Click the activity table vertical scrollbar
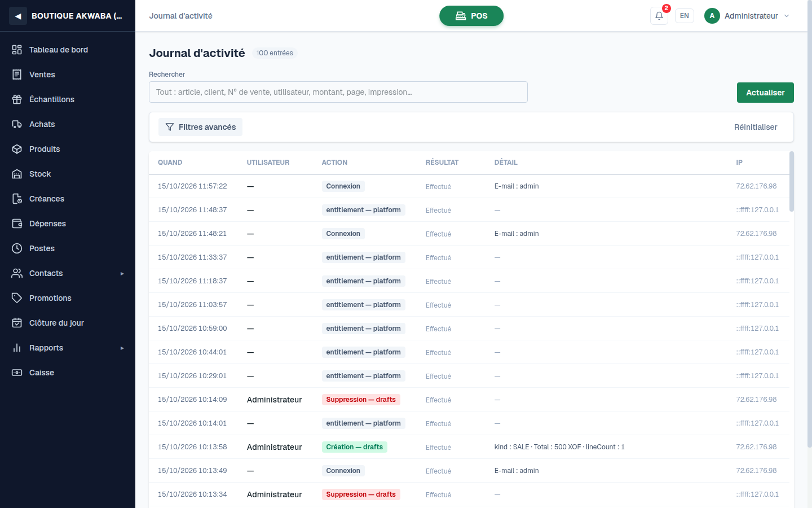 point(792,181)
